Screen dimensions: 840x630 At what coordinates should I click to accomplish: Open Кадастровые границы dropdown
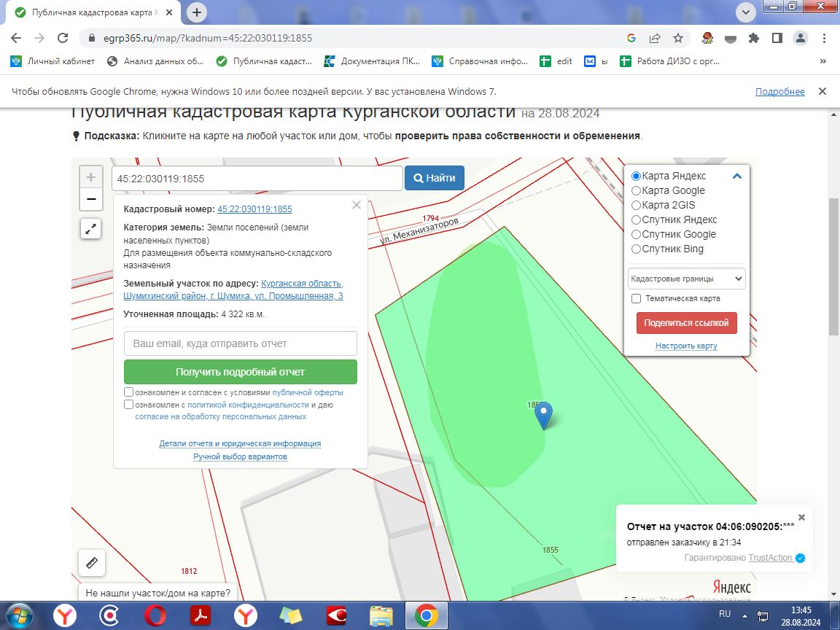coord(686,279)
